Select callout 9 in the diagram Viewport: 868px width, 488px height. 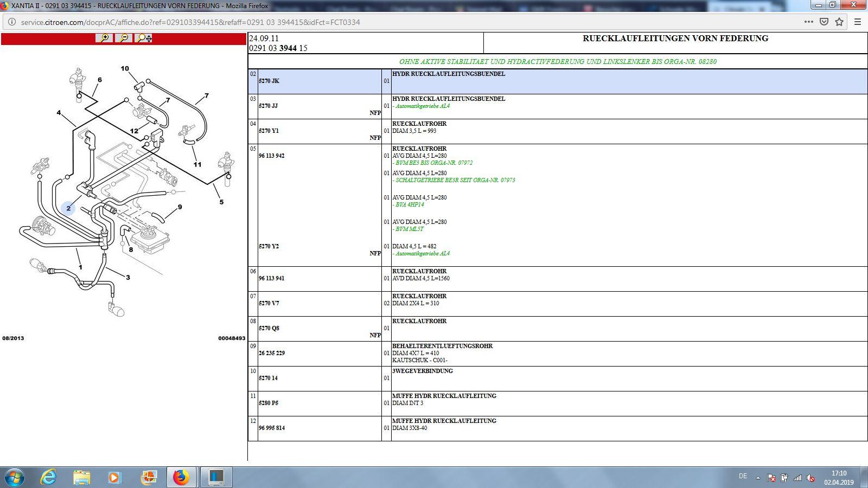[180, 207]
